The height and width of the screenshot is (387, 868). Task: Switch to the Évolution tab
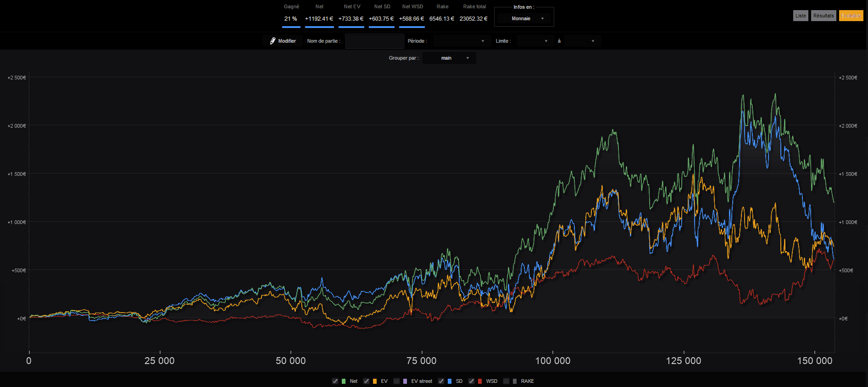851,16
